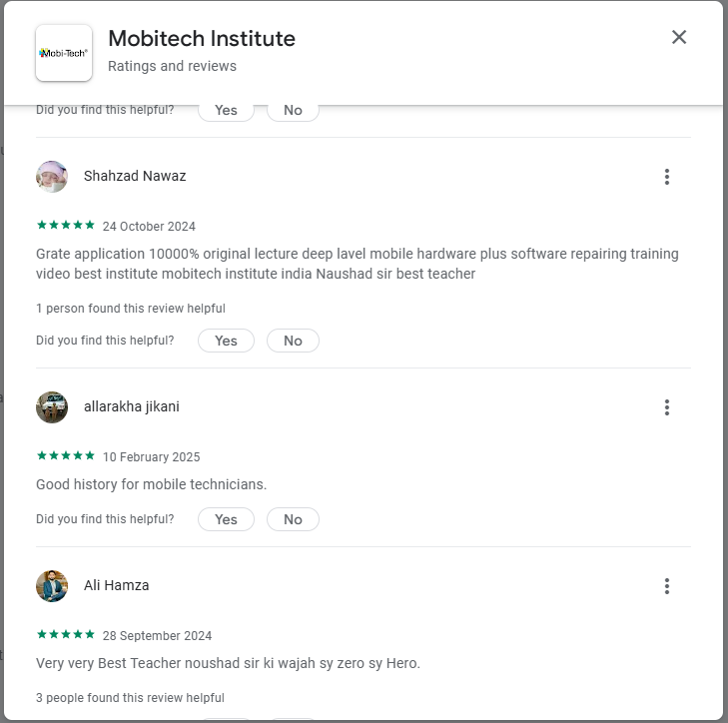Click the Mobitech Institute app logo
Viewport: 728px width, 723px height.
point(64,53)
